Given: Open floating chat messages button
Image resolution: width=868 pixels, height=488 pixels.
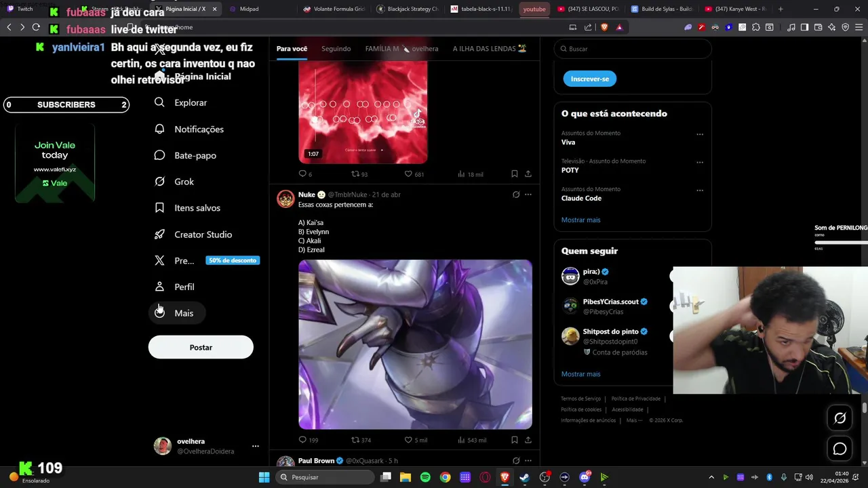Looking at the screenshot, I should [x=840, y=449].
